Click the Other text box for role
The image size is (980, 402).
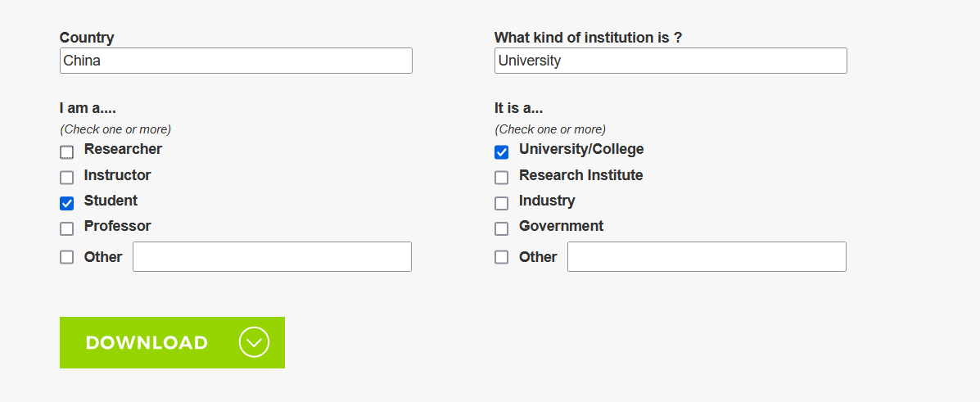[273, 257]
